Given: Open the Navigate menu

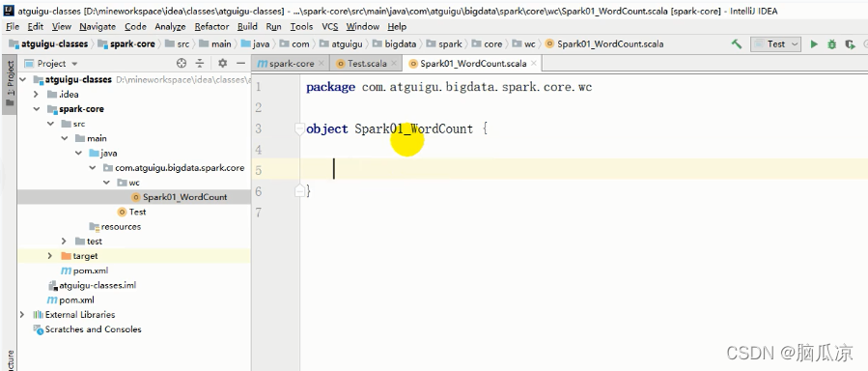Looking at the screenshot, I should pyautogui.click(x=98, y=27).
